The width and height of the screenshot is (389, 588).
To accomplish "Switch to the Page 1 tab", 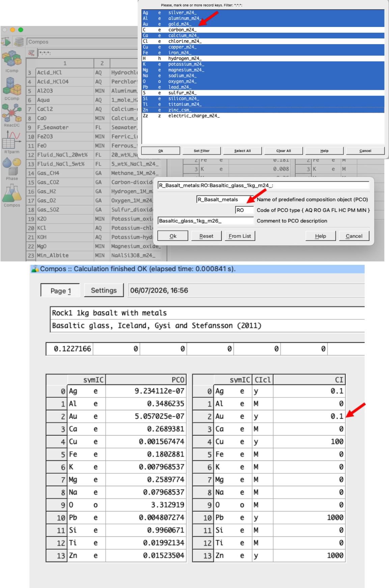I will (60, 290).
